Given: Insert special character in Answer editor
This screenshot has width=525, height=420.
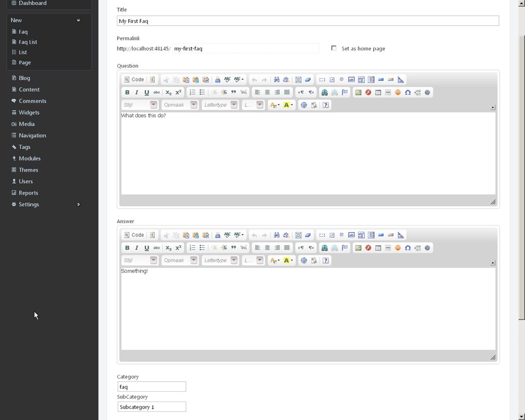Looking at the screenshot, I should 408,248.
